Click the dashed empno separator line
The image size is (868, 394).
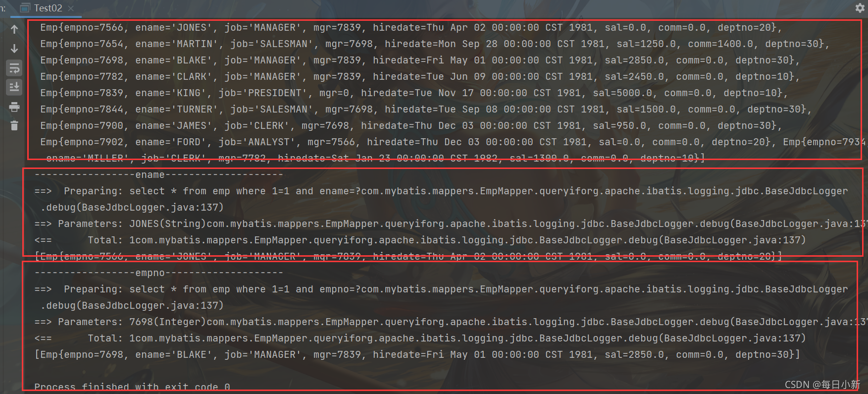point(159,273)
